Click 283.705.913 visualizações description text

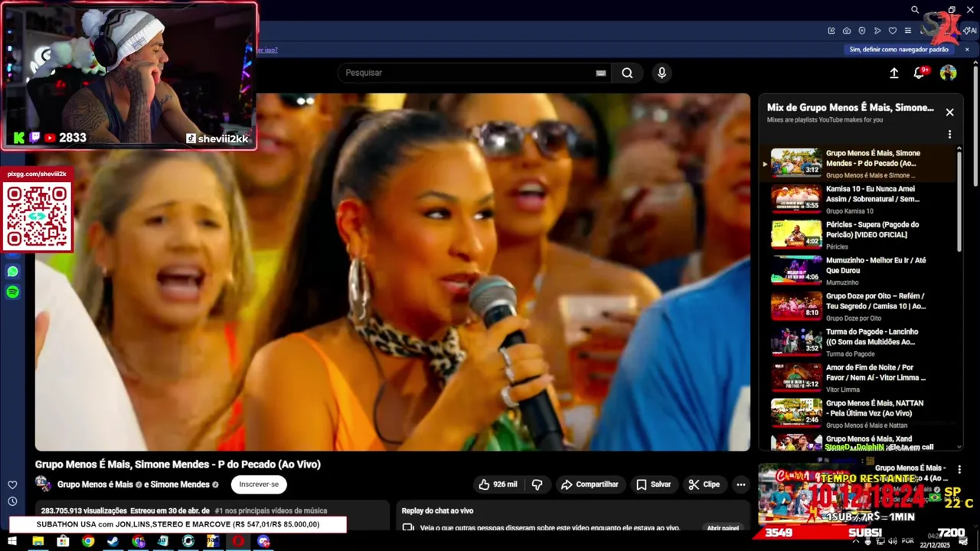[x=83, y=510]
